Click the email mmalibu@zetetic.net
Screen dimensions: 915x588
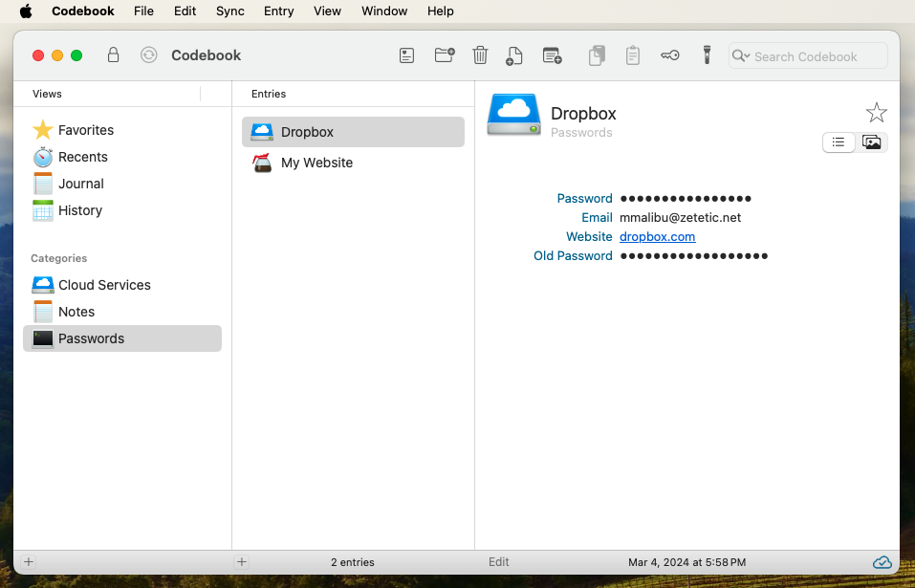pos(680,218)
